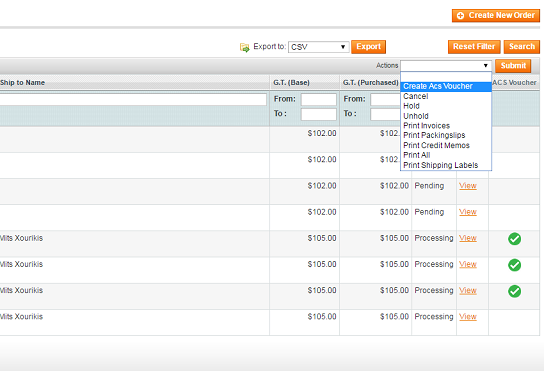Image resolution: width=544 pixels, height=371 pixels.
Task: Open View link of first Processing order
Action: (x=468, y=238)
